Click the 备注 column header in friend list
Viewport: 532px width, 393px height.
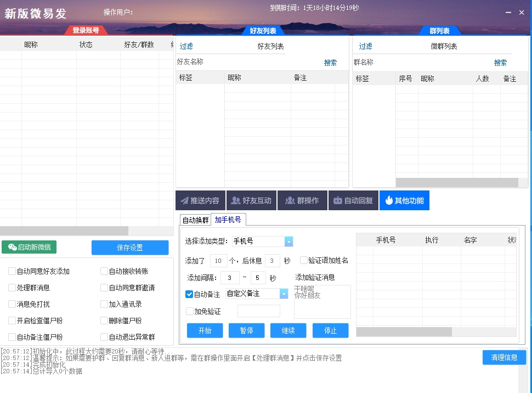pyautogui.click(x=300, y=78)
